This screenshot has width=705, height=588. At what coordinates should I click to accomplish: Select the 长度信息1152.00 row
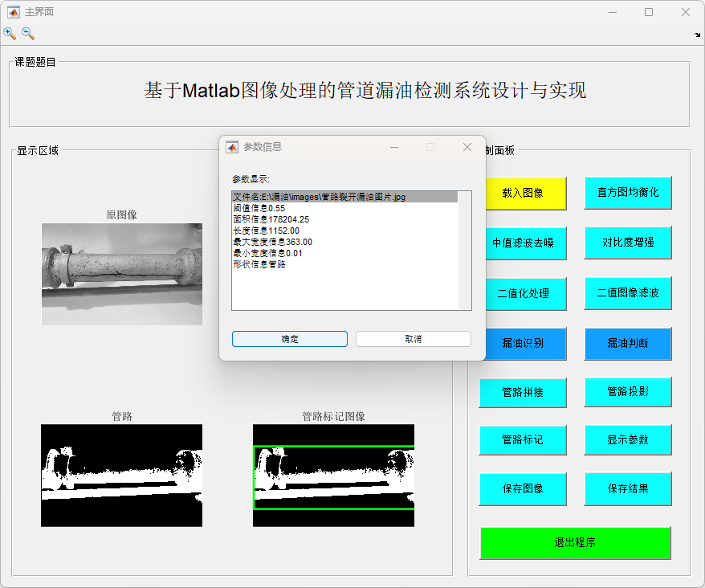344,231
